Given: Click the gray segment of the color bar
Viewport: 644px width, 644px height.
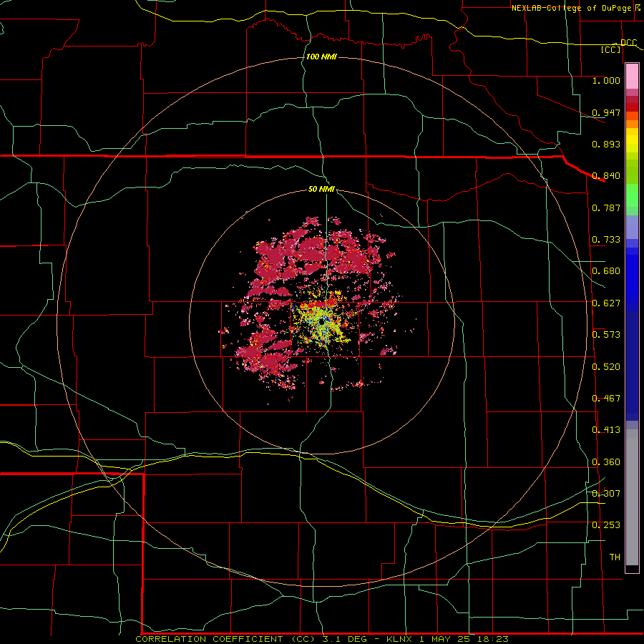Looking at the screenshot, I should click(x=632, y=497).
